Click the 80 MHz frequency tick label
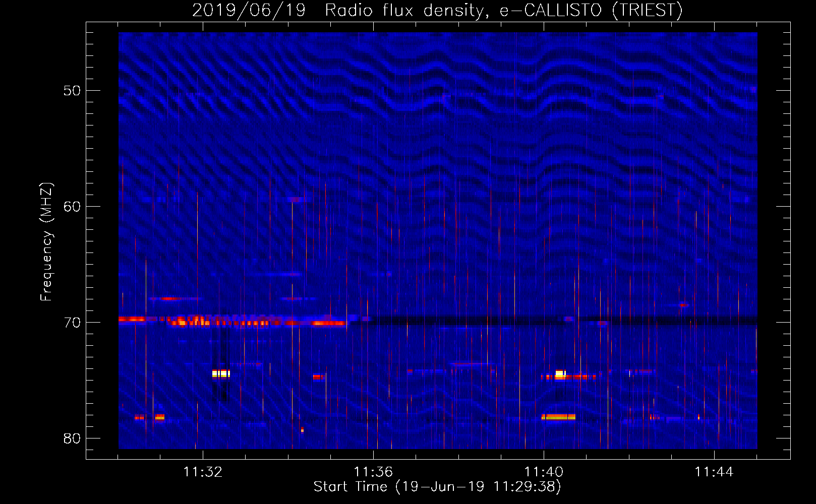Viewport: 816px width, 504px height. point(72,438)
